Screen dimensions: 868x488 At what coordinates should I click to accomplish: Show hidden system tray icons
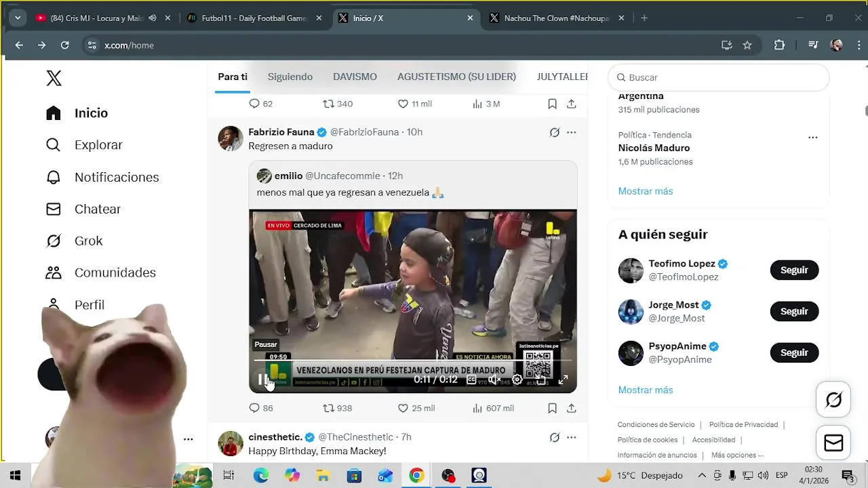click(x=702, y=475)
